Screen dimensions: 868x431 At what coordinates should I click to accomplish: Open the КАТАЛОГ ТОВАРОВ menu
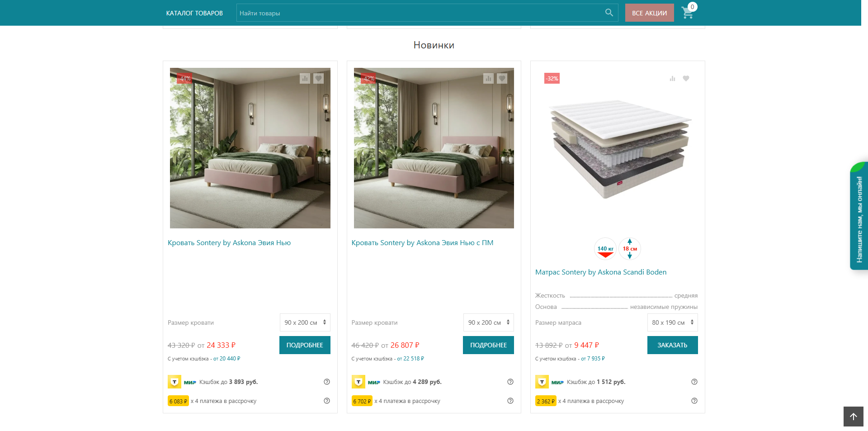click(x=194, y=13)
